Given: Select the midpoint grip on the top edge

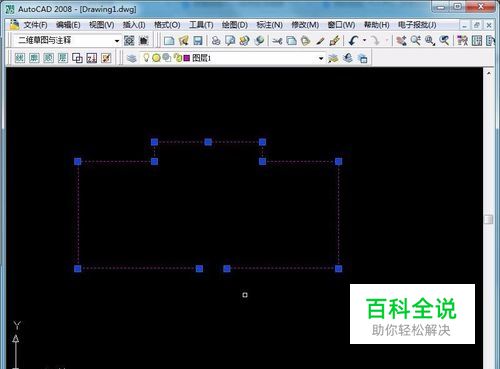Looking at the screenshot, I should coord(208,142).
